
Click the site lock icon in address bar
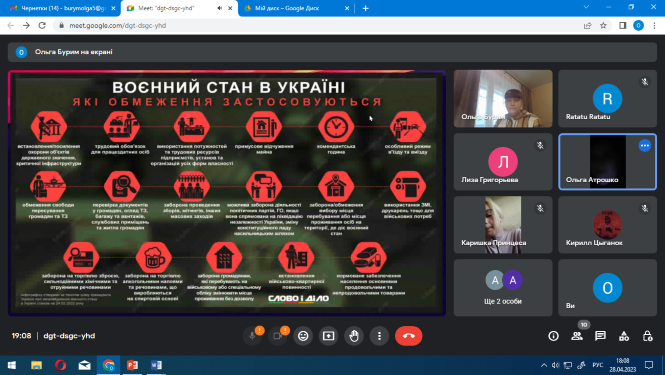61,25
